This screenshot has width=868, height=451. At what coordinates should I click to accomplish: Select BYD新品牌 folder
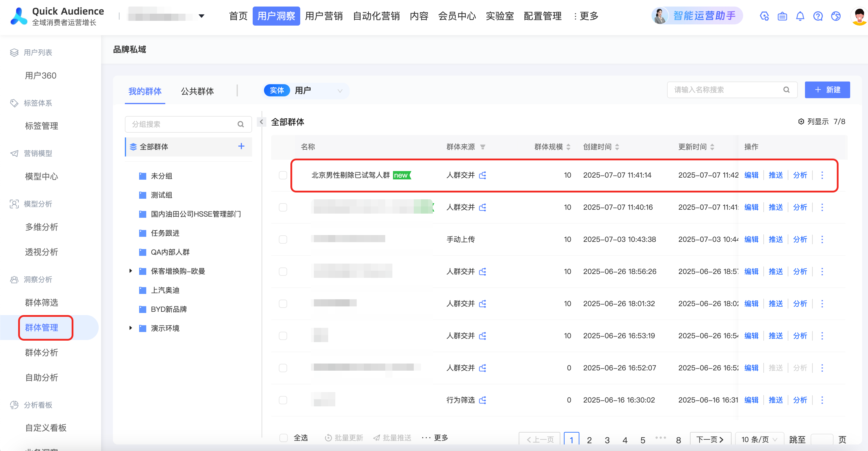169,309
